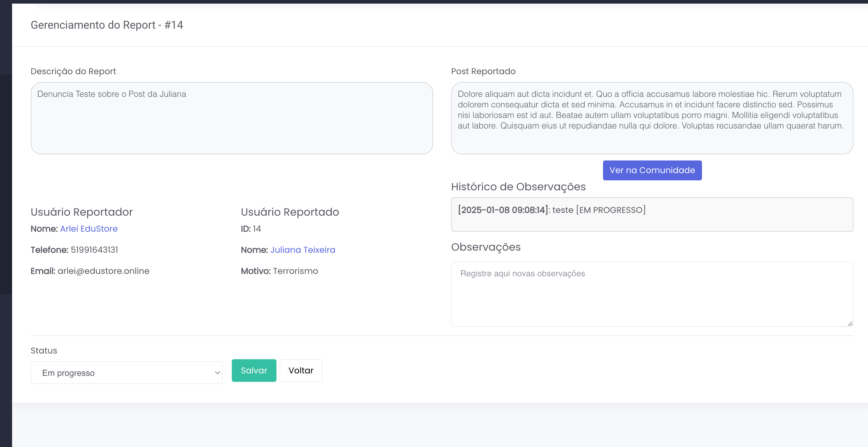Viewport: 868px width, 447px height.
Task: Click the Descrição do Report text box
Action: point(231,118)
